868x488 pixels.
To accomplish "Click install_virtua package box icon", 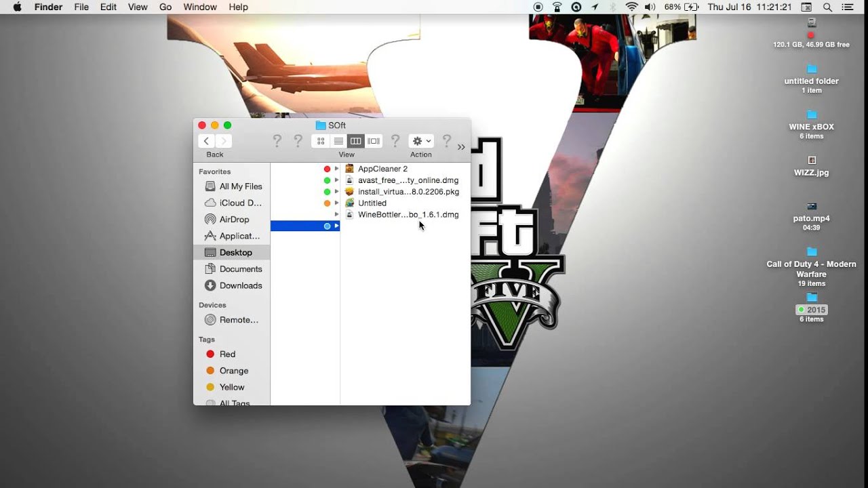I will pyautogui.click(x=350, y=192).
